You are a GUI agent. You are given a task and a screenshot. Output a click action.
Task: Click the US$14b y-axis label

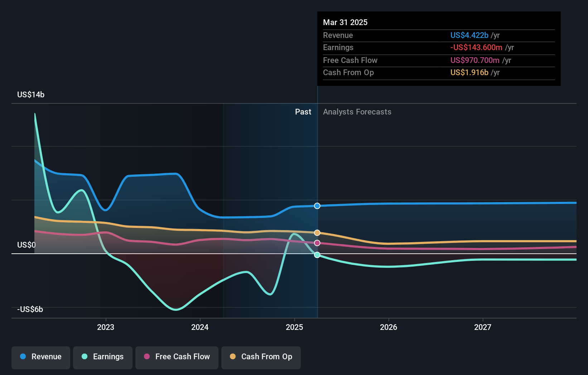coord(31,95)
